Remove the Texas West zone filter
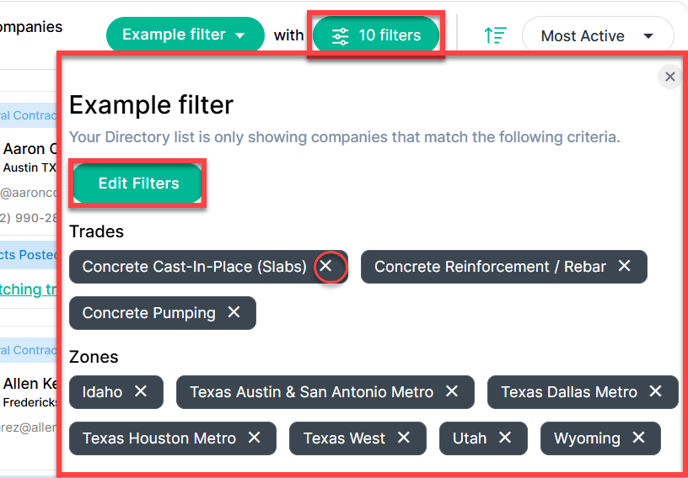The width and height of the screenshot is (688, 478). 404,438
